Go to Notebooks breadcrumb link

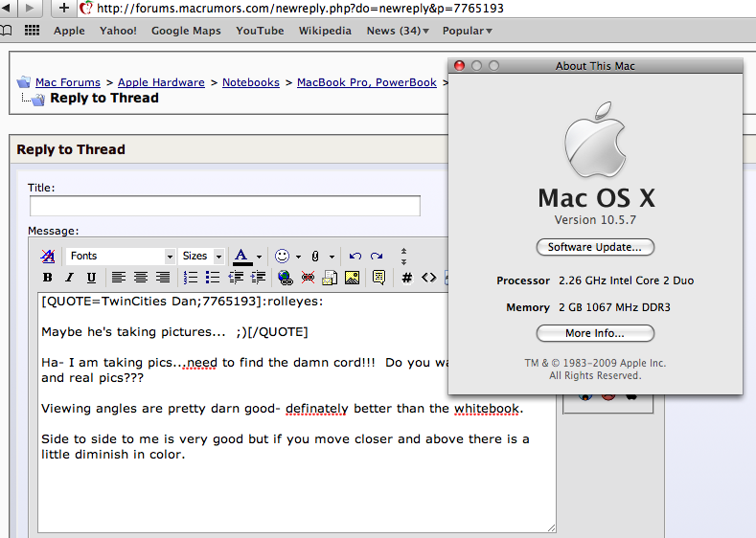point(251,82)
